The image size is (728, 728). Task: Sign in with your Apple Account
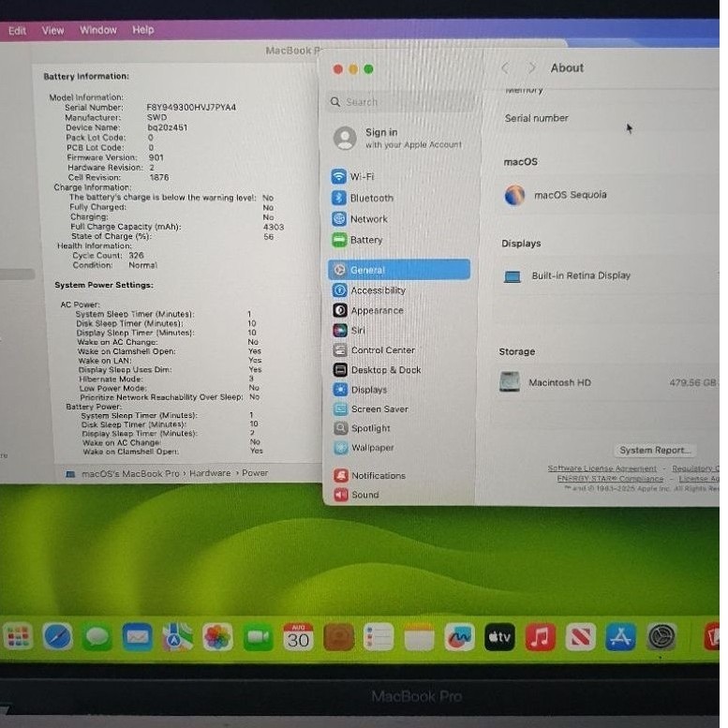398,138
